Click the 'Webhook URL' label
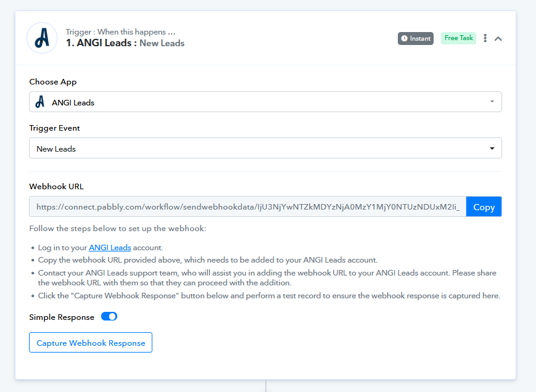The image size is (536, 392). click(x=56, y=186)
